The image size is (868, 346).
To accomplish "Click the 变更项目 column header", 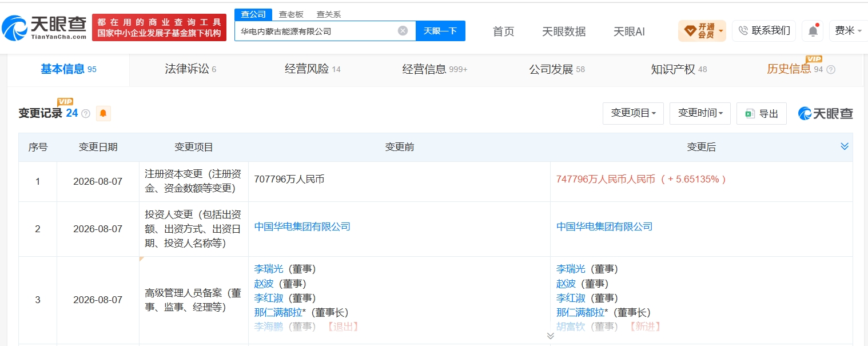I will point(194,147).
